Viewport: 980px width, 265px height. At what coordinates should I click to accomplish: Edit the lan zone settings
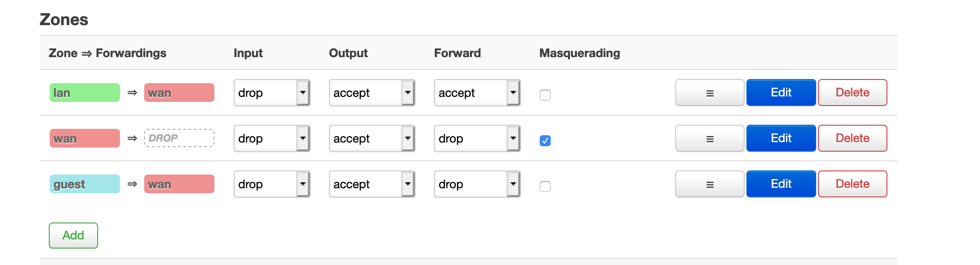(781, 92)
